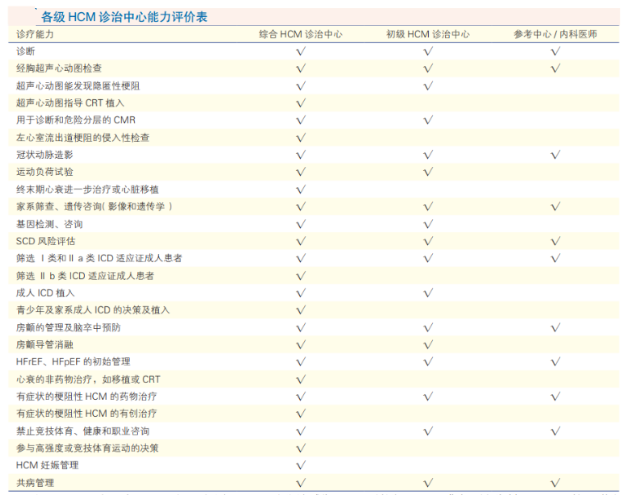The width and height of the screenshot is (624, 498).
Task: Click the row label 禁止竞技体育、健康和职业咨询
Action: click(x=83, y=431)
